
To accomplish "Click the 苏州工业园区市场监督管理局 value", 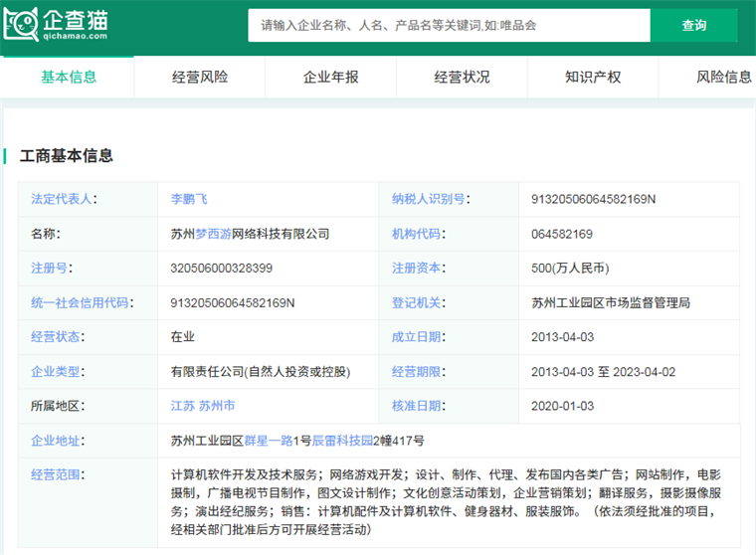I will point(611,302).
